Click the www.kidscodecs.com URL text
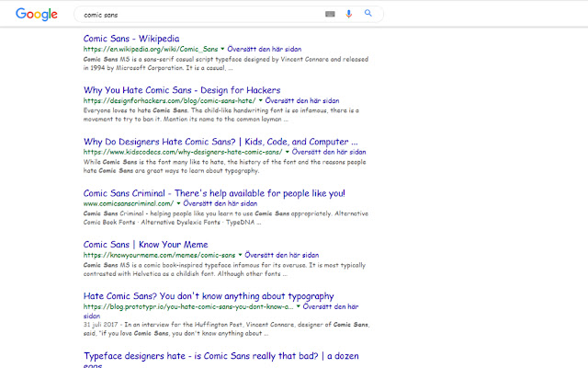The image size is (588, 368). 183,152
